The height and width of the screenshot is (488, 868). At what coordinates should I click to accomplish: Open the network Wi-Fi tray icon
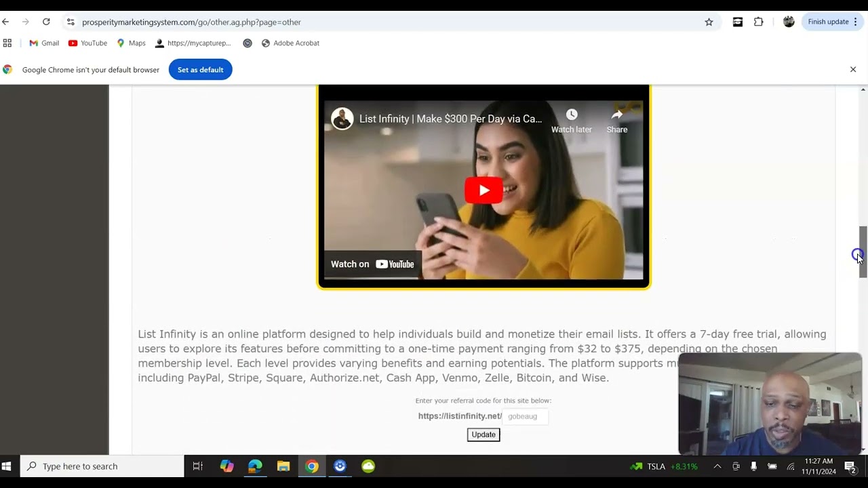tap(791, 466)
